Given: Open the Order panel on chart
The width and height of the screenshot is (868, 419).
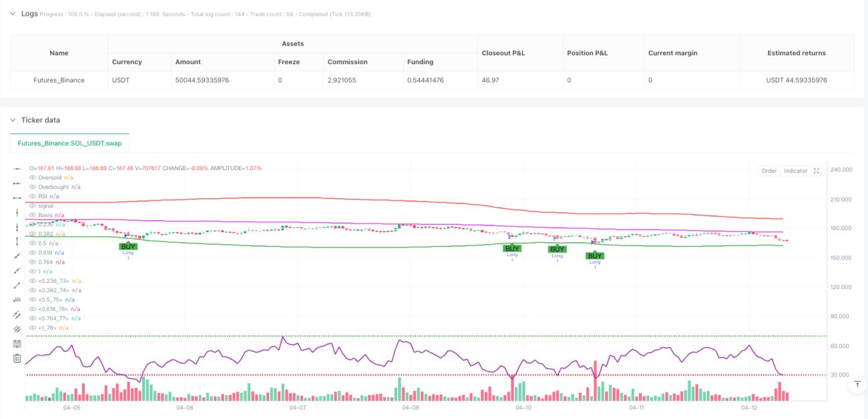Looking at the screenshot, I should 769,171.
